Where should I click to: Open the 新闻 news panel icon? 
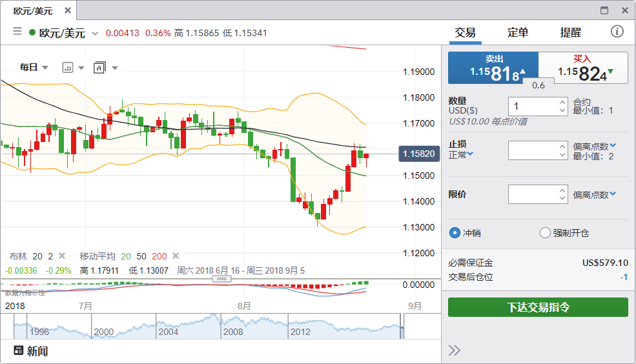click(19, 351)
